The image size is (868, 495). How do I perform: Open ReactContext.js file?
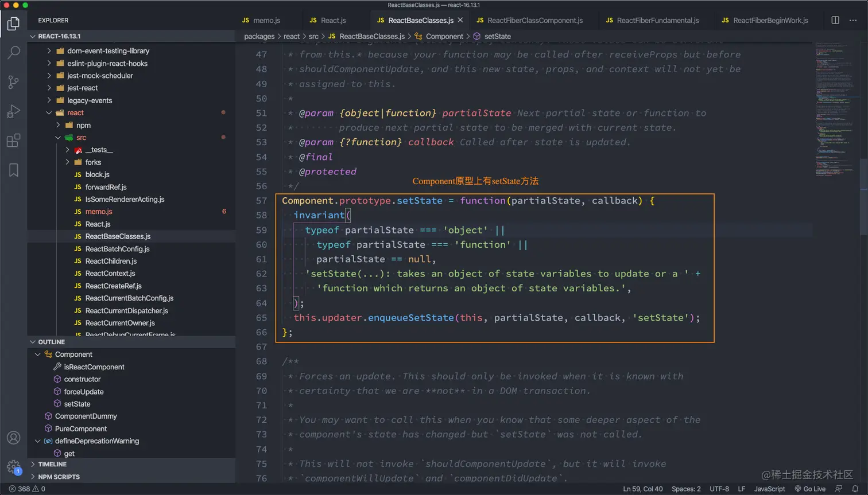pyautogui.click(x=110, y=274)
